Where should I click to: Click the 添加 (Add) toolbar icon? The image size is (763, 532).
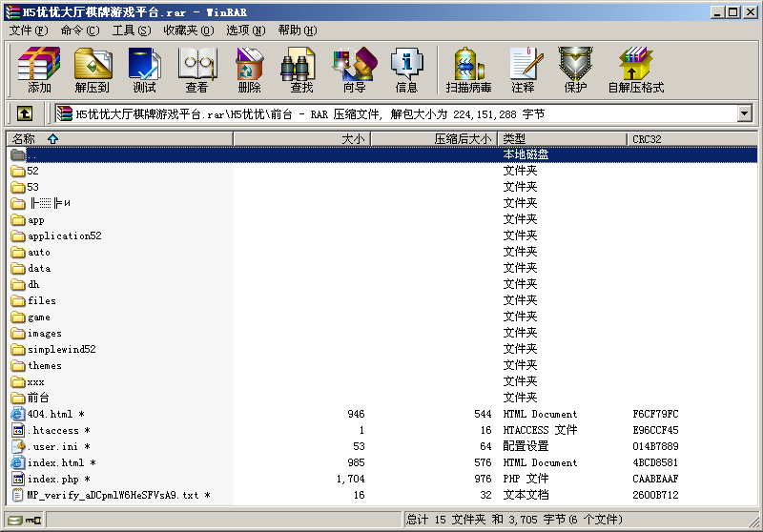point(39,70)
